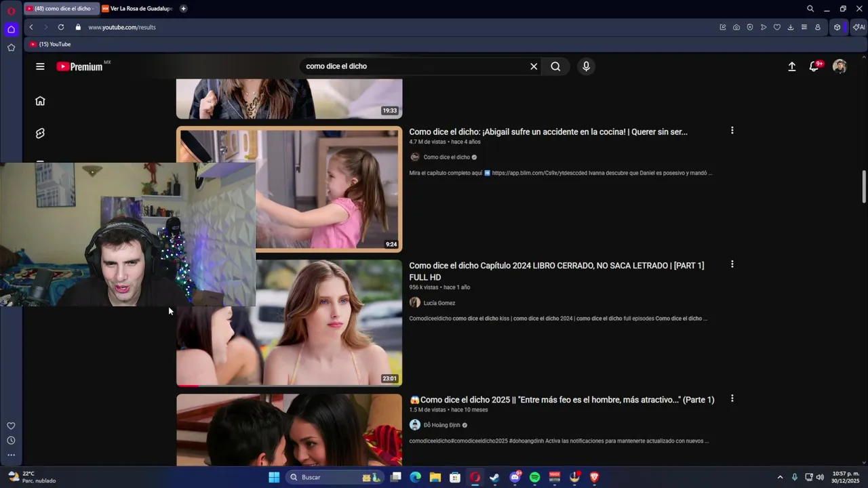This screenshot has width=868, height=488.
Task: Go to YouTube Home in mini sidebar
Action: point(40,100)
